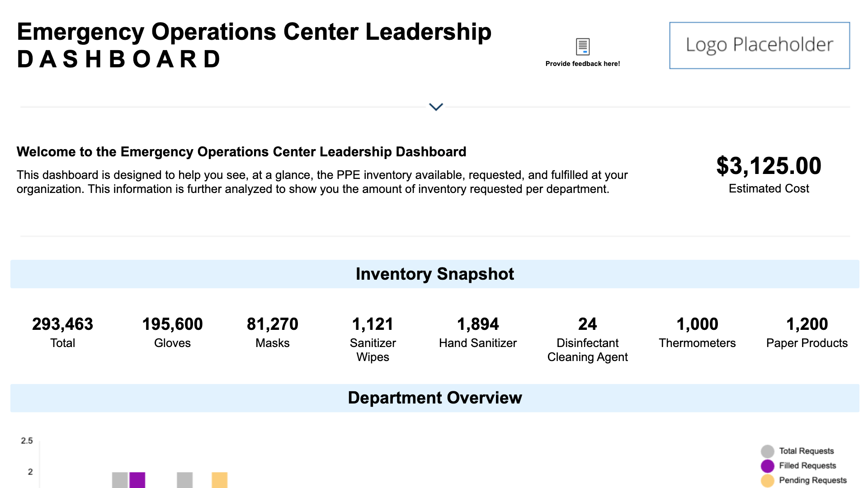Image resolution: width=868 pixels, height=488 pixels.
Task: Select the $3,125.00 Estimated Cost figure
Action: coord(769,166)
